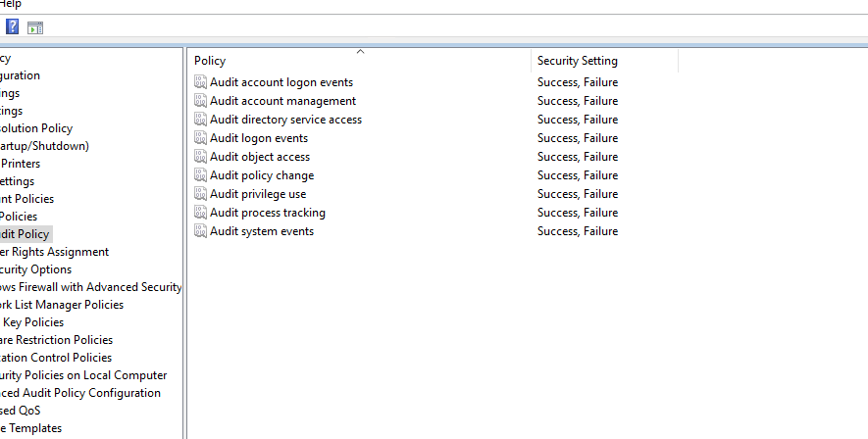Viewport: 868px width, 439px height.
Task: Click the Show/Hide Action Pane toolbar icon
Action: [35, 27]
